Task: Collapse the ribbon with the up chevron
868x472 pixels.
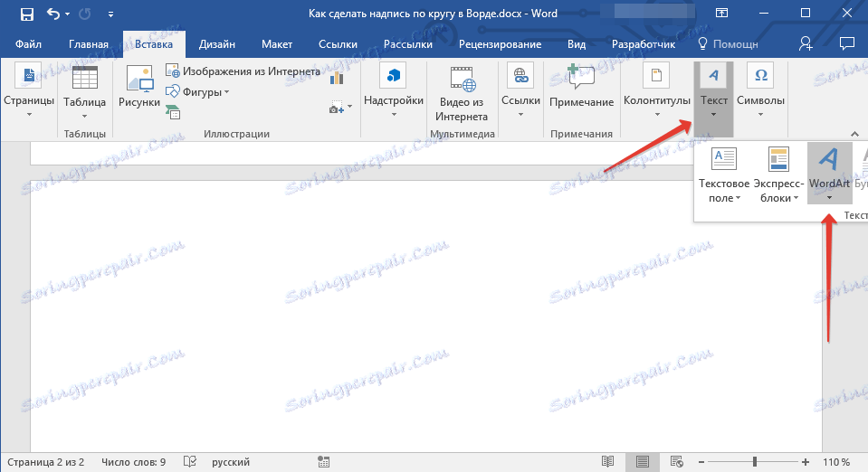Action: 854,134
